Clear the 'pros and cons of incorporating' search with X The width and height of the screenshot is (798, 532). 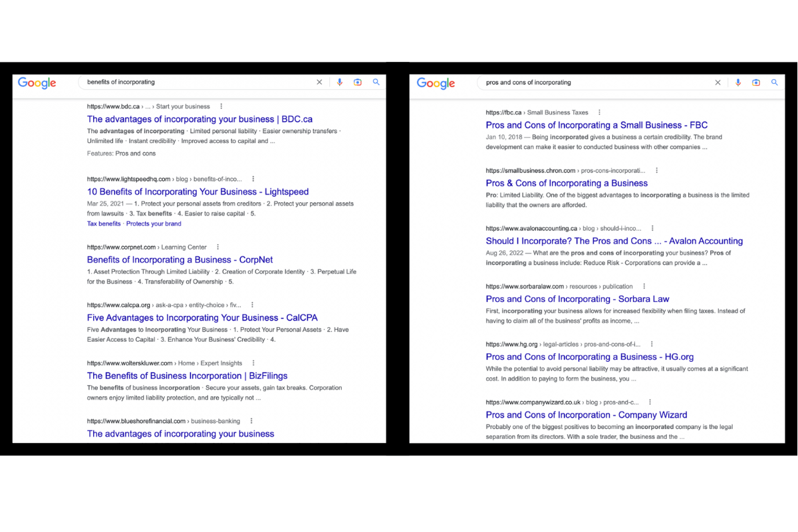[718, 82]
